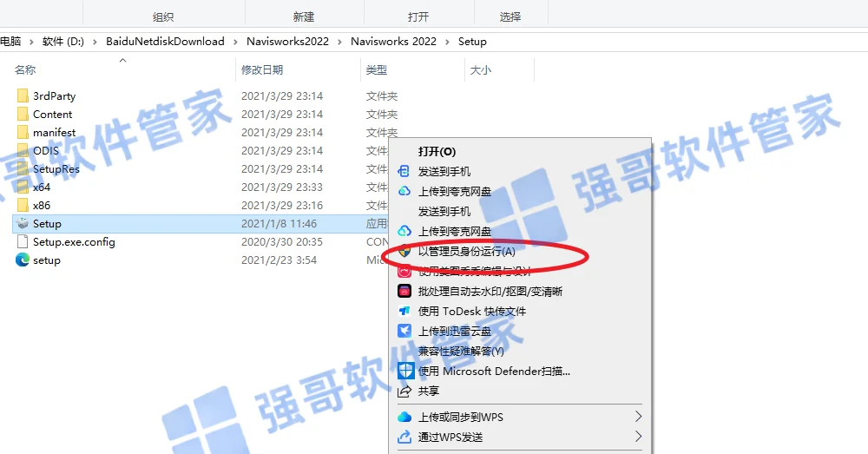Click date 2021/2/23 3:54 of setup file
Image resolution: width=868 pixels, height=454 pixels.
(279, 260)
